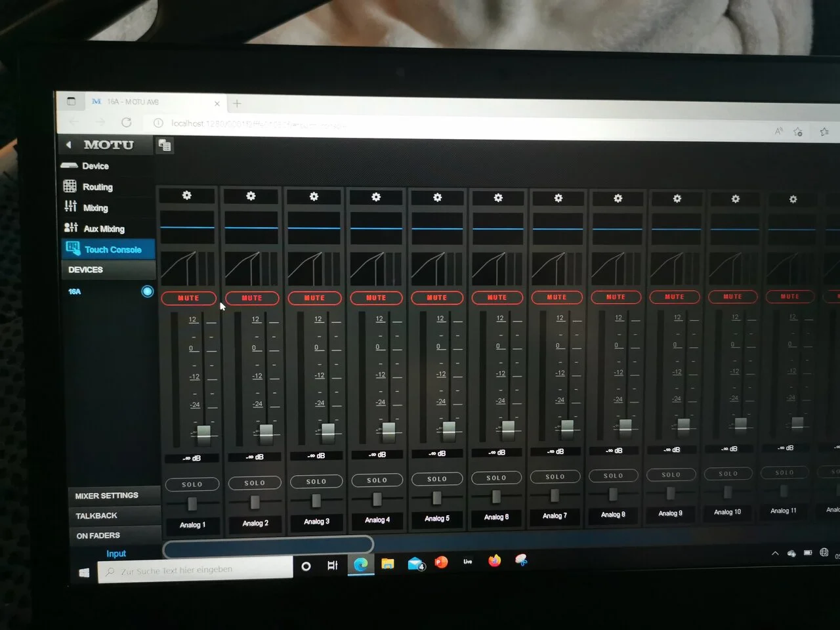Click the Mute button on Analog 10

click(732, 297)
